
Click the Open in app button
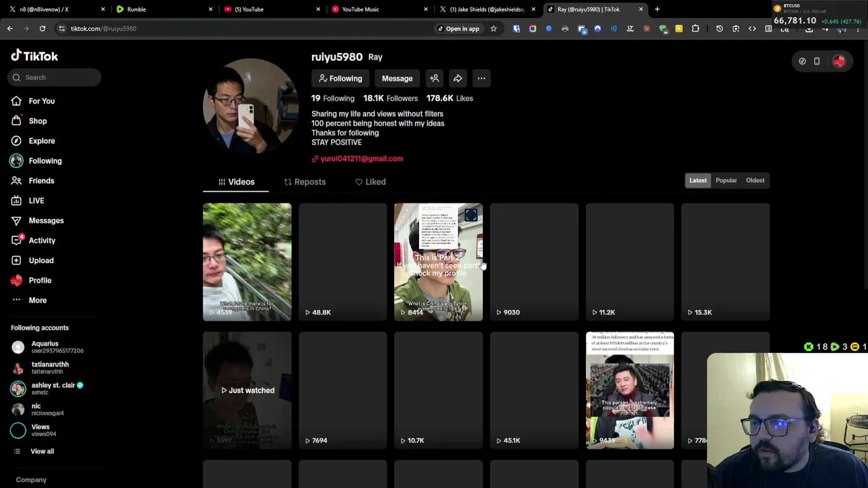point(458,28)
